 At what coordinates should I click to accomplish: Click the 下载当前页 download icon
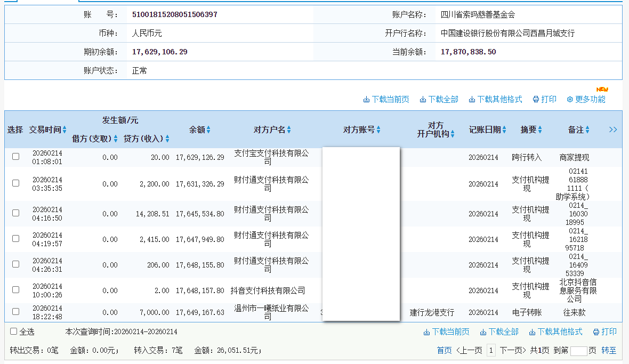tap(366, 99)
